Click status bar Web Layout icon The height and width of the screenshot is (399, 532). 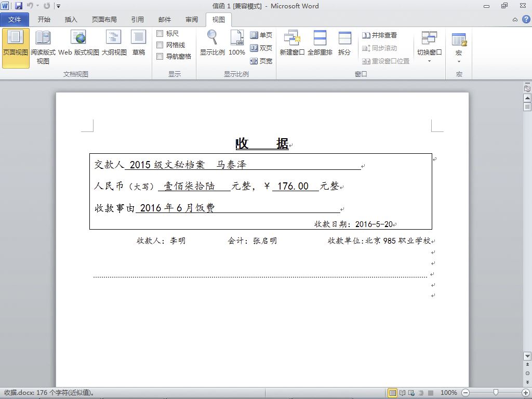[411, 393]
